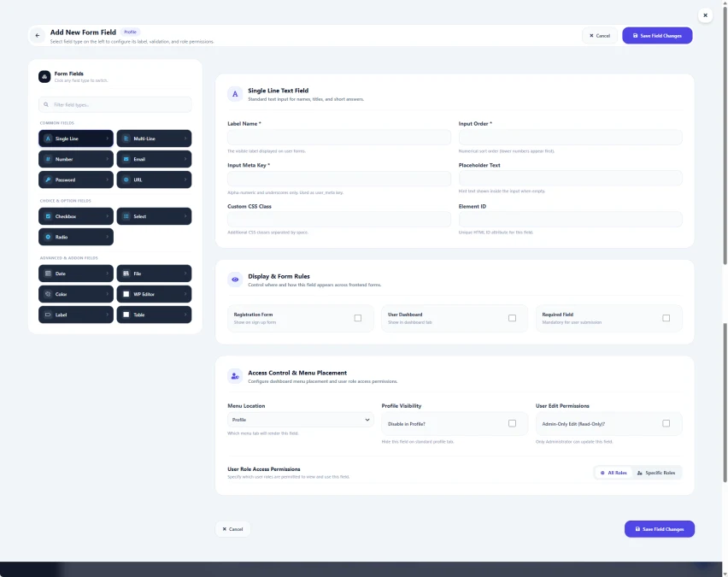
Task: Enable the User Dashboard checkbox
Action: coord(512,318)
